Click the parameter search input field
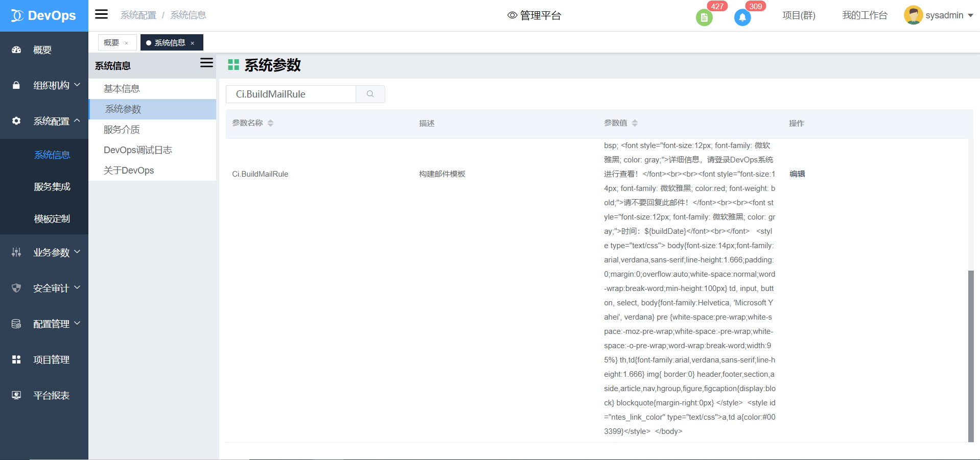The image size is (980, 460). [x=291, y=94]
